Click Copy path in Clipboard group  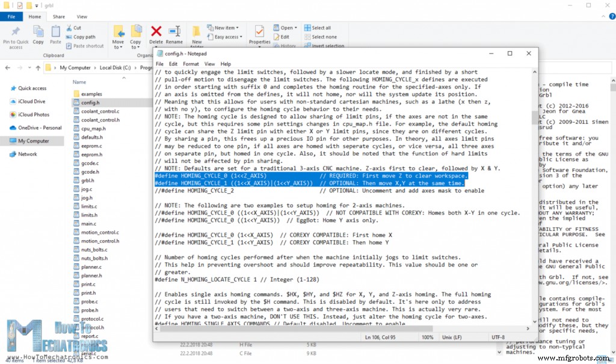pyautogui.click(x=84, y=37)
